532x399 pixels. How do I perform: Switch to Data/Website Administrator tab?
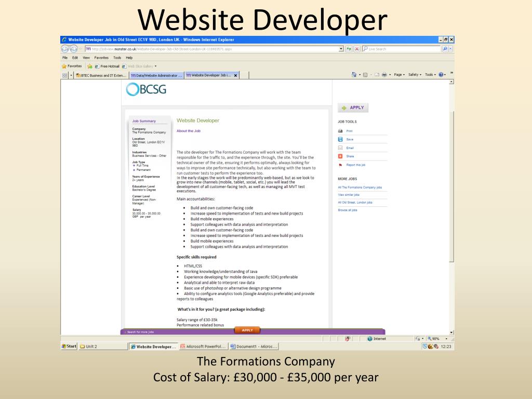coord(157,75)
